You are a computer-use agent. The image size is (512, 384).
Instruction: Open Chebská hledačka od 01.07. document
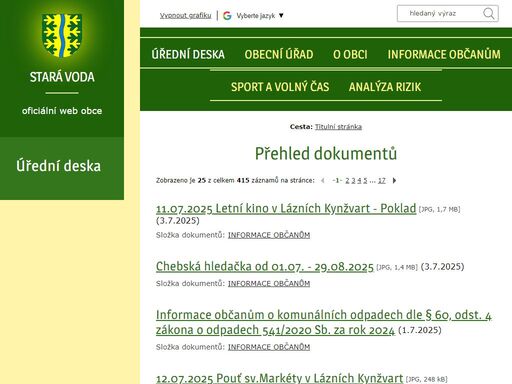(265, 266)
